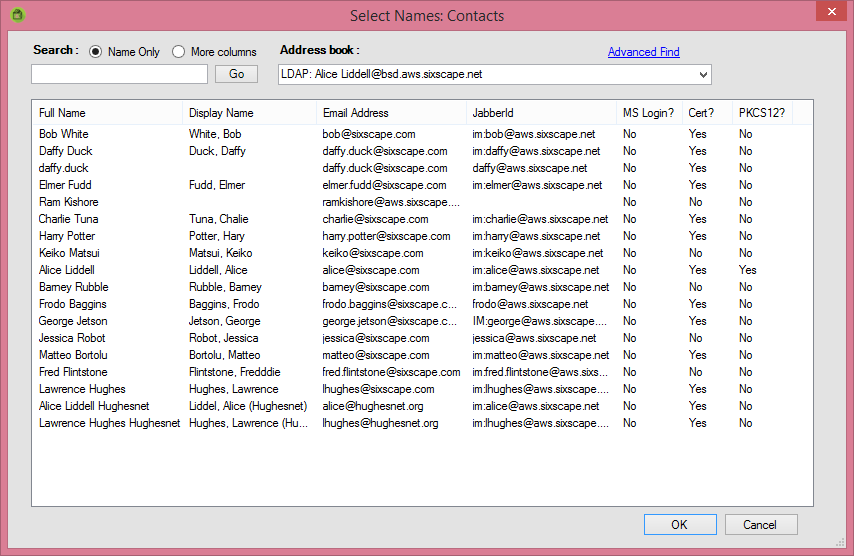
Task: Click the bob@sixscape.com email cell
Action: [369, 134]
